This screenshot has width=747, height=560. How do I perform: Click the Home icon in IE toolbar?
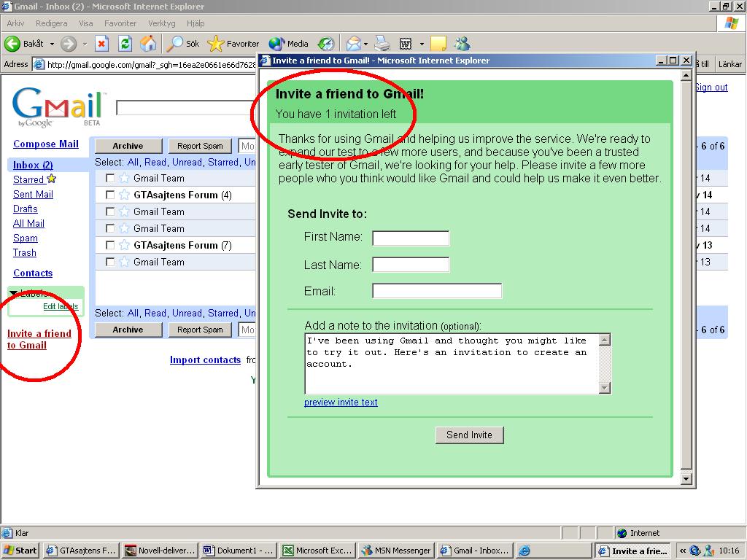pyautogui.click(x=148, y=44)
